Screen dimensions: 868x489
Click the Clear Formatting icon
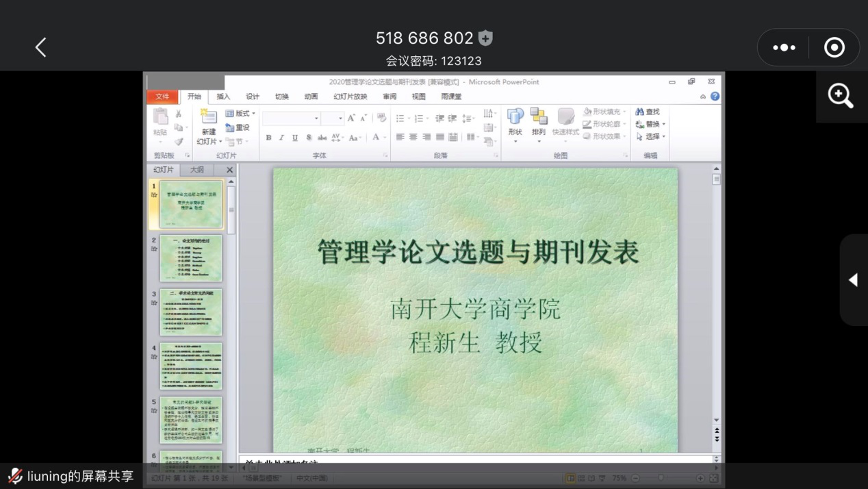381,118
